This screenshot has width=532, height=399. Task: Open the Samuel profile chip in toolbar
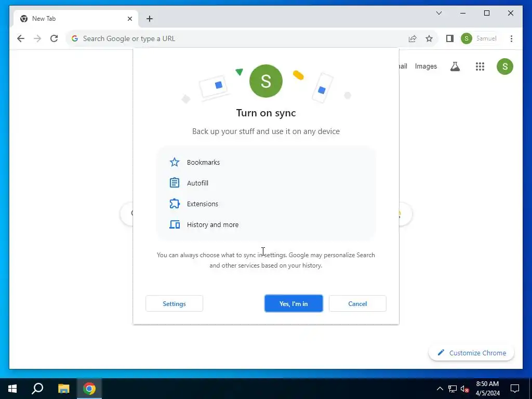pyautogui.click(x=479, y=38)
